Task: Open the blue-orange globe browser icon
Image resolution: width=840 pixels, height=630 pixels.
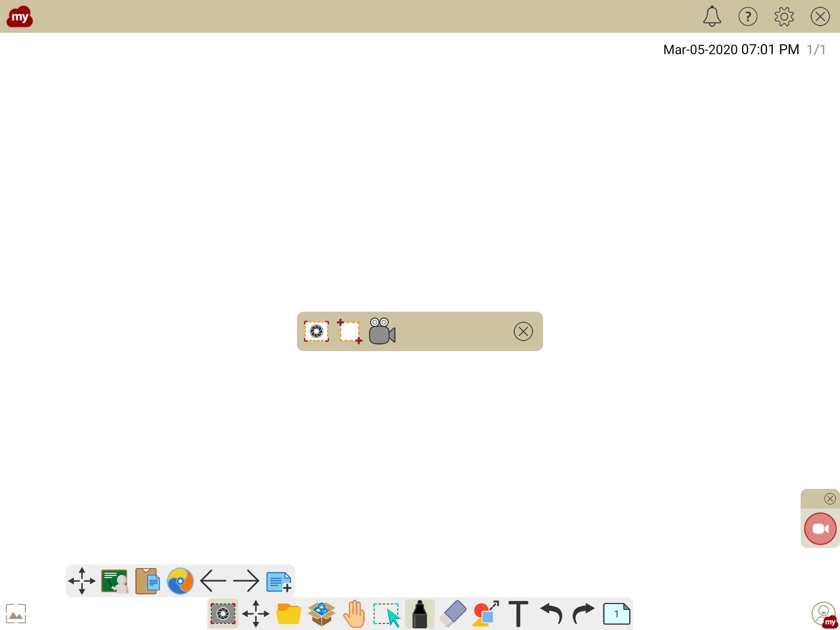Action: (180, 581)
